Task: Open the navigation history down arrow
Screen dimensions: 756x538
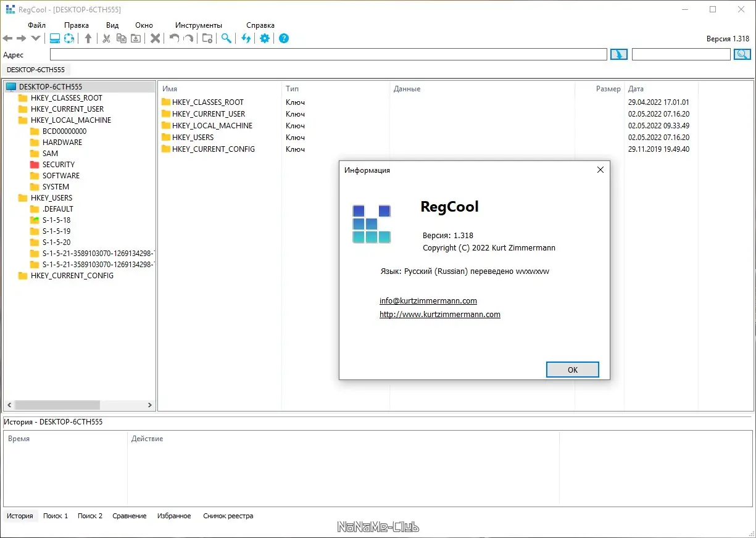Action: 36,38
